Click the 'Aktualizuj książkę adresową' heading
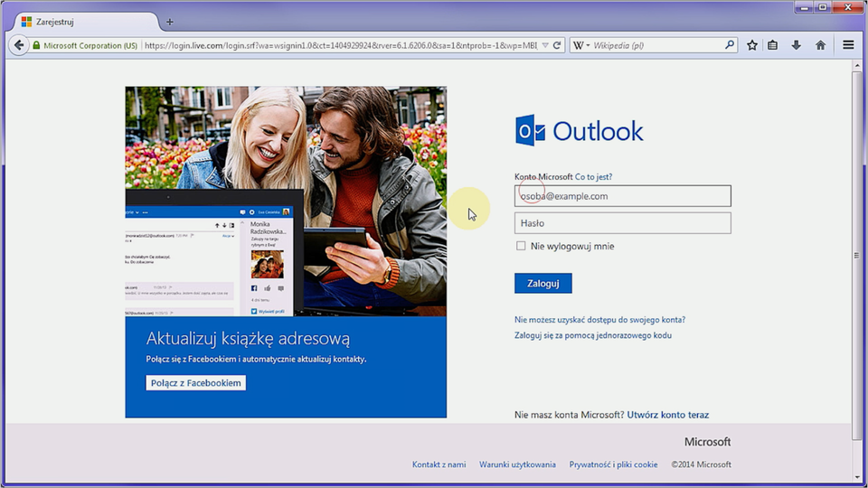Viewport: 868px width, 488px height. pyautogui.click(x=248, y=339)
